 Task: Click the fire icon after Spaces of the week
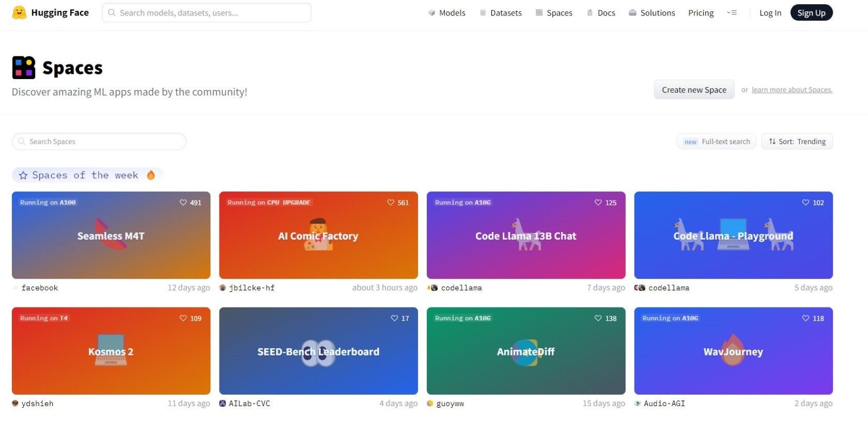coord(151,175)
